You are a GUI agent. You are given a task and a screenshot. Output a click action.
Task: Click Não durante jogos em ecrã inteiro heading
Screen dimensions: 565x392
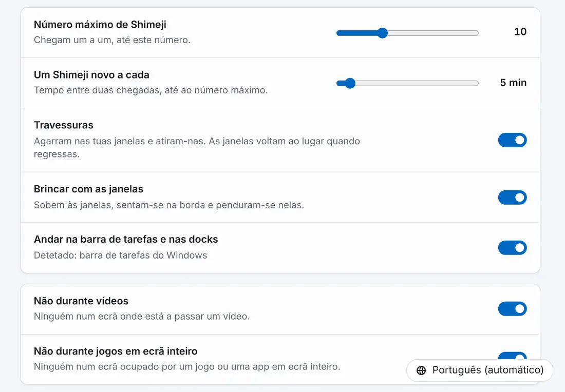(x=116, y=351)
